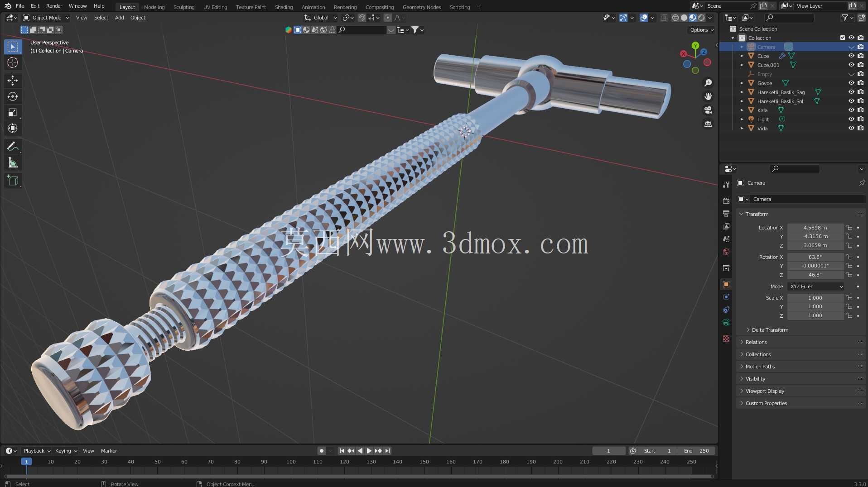Select the Measure tool
The height and width of the screenshot is (487, 868).
13,162
